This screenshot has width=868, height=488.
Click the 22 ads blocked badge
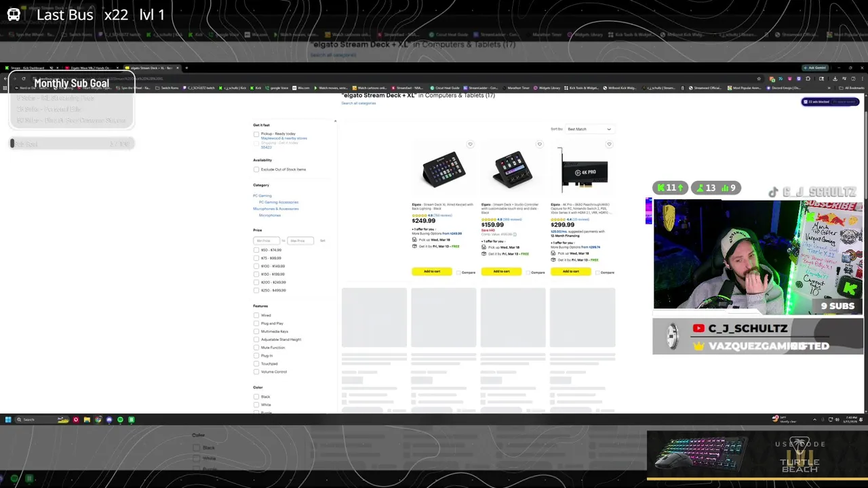[831, 102]
